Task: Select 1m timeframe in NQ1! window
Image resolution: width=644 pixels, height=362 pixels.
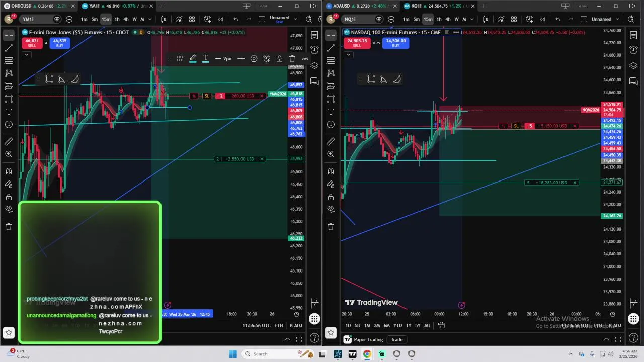Action: point(406,19)
